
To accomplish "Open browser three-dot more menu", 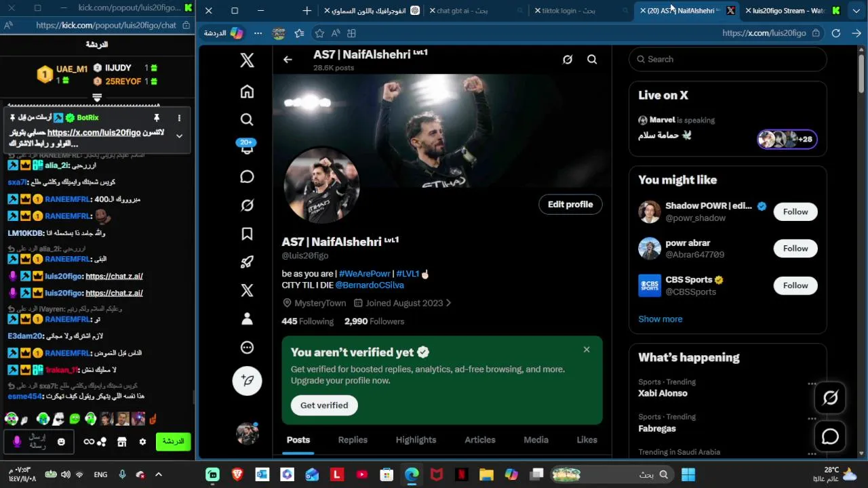I will coord(258,33).
